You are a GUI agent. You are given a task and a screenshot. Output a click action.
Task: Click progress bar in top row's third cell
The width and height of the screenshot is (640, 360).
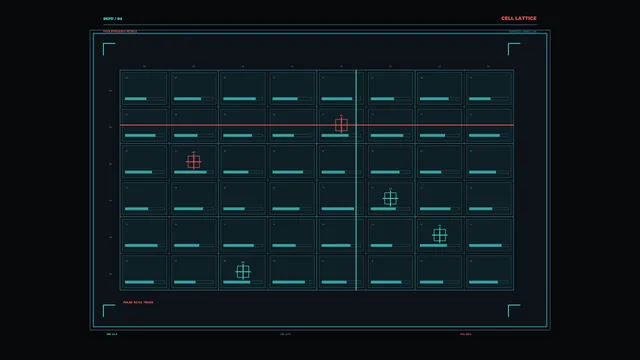click(x=243, y=99)
